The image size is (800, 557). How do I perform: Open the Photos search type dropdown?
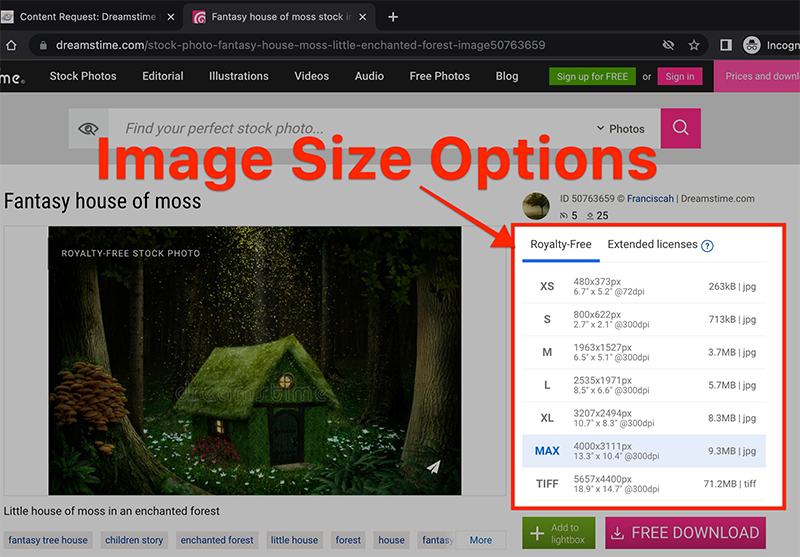pos(621,129)
